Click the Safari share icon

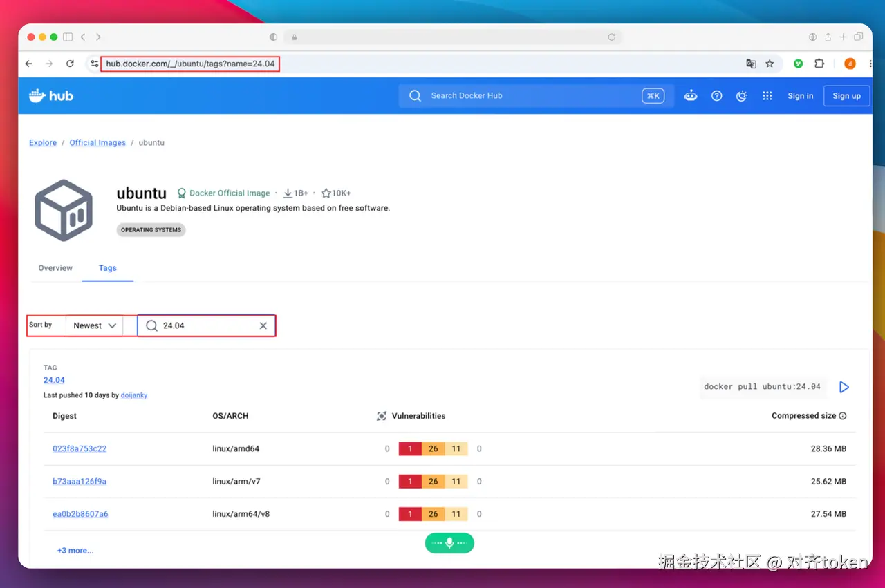[828, 37]
